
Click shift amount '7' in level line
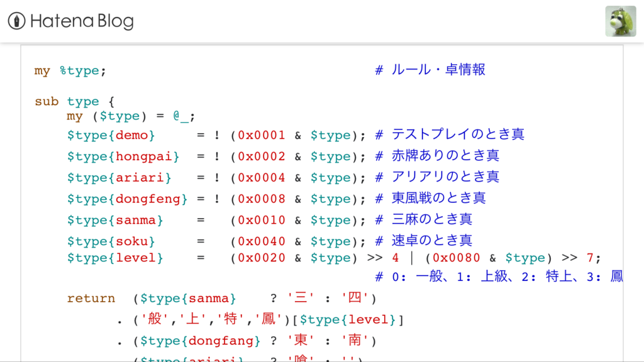(x=590, y=258)
